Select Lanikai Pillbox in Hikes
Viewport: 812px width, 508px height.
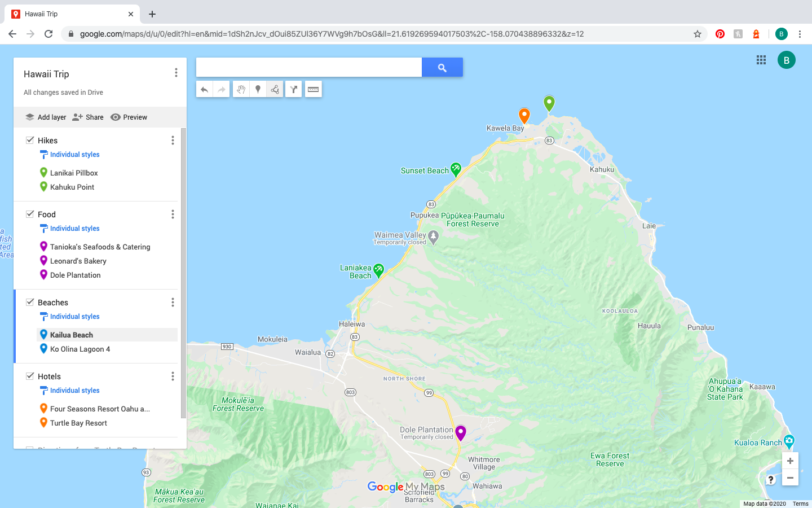coord(74,173)
